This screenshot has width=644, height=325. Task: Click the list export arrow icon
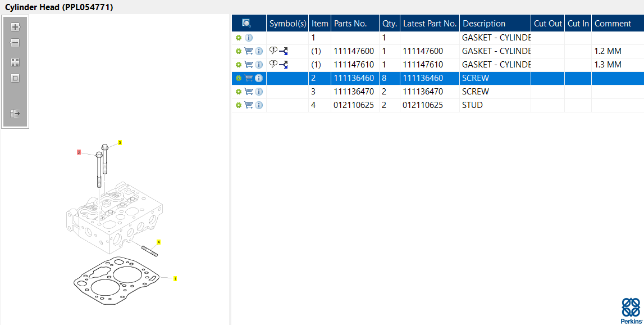coord(15,114)
